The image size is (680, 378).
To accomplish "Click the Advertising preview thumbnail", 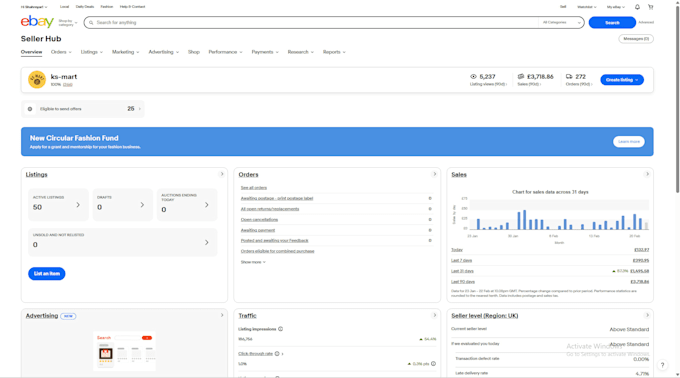I will click(124, 352).
